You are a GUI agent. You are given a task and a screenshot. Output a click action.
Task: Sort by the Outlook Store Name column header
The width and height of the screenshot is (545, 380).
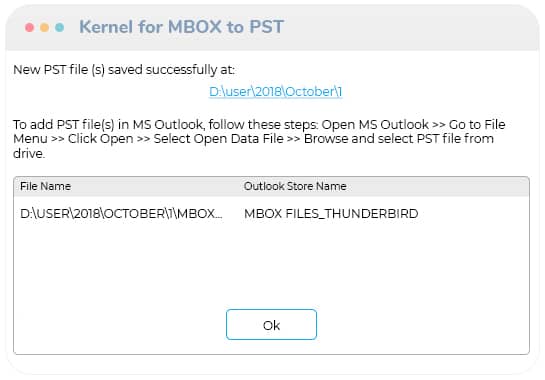click(x=295, y=186)
